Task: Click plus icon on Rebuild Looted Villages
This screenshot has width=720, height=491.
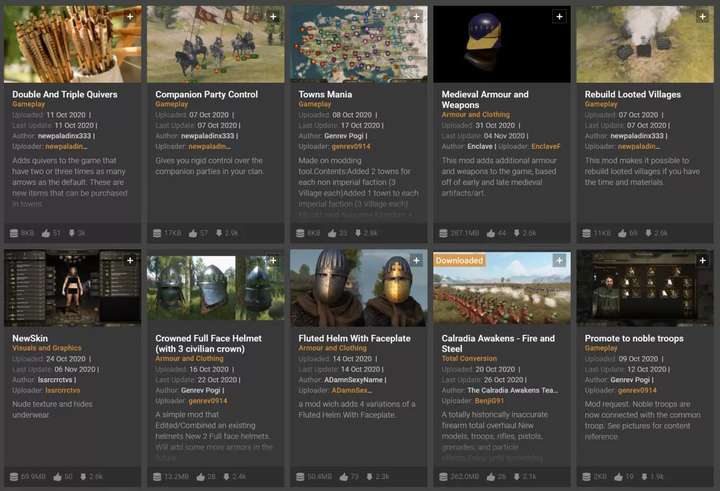Action: 703,17
